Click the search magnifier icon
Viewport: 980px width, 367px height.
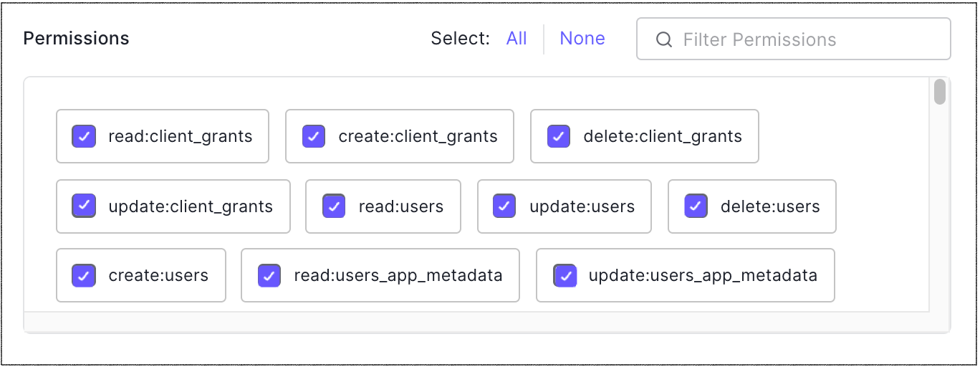(x=664, y=39)
